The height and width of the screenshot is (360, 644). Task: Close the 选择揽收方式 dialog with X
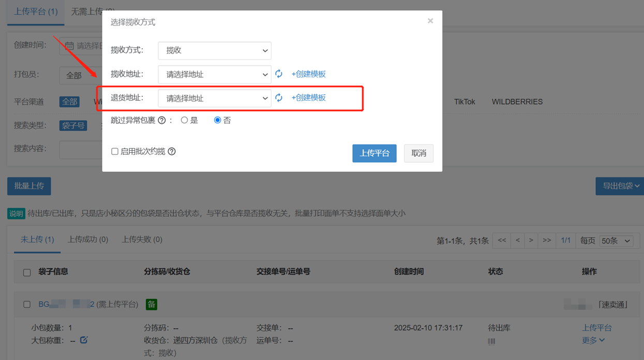pyautogui.click(x=430, y=21)
